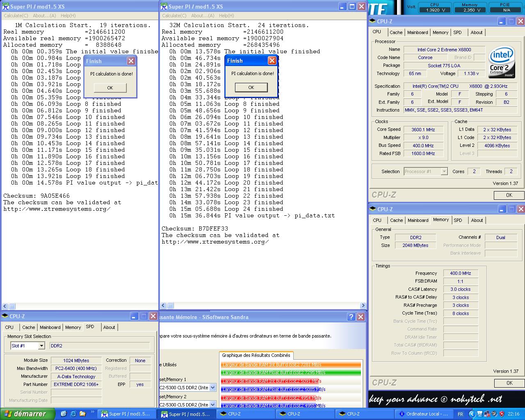Viewport: 525px width, 420px height.
Task: Select Memory tab in SPD CPU-Z window
Action: [73, 327]
